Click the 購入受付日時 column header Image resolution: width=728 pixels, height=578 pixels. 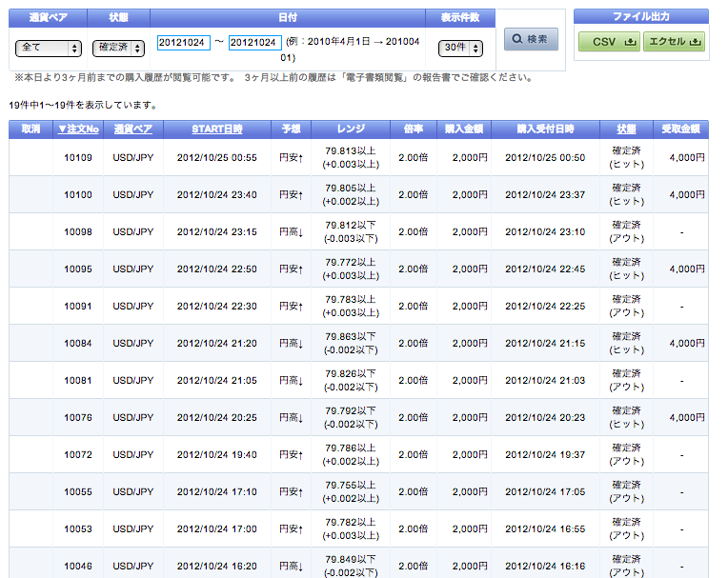point(545,129)
